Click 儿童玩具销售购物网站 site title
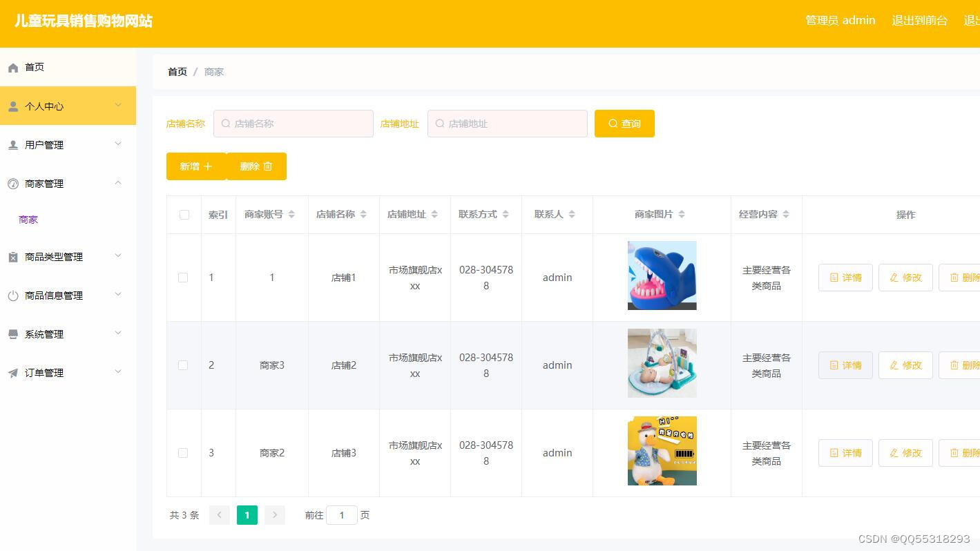This screenshot has width=980, height=551. 84,21
